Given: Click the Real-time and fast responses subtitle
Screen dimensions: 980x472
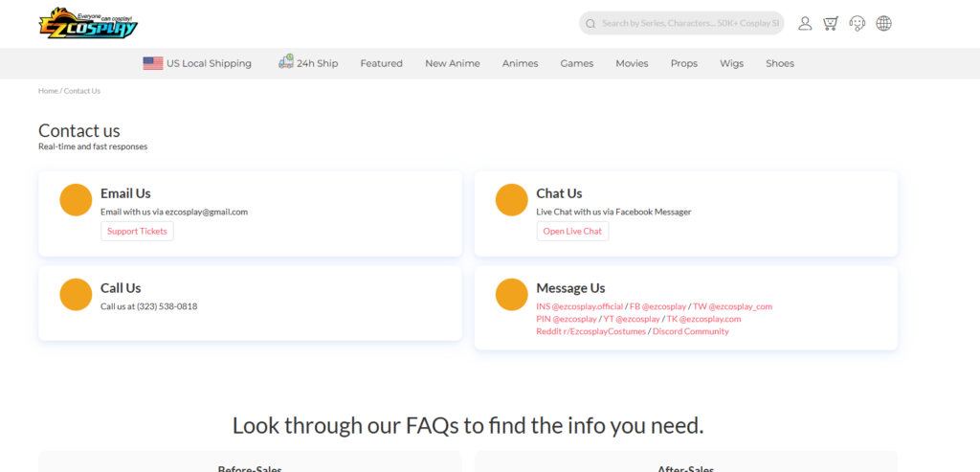Looking at the screenshot, I should [x=93, y=146].
